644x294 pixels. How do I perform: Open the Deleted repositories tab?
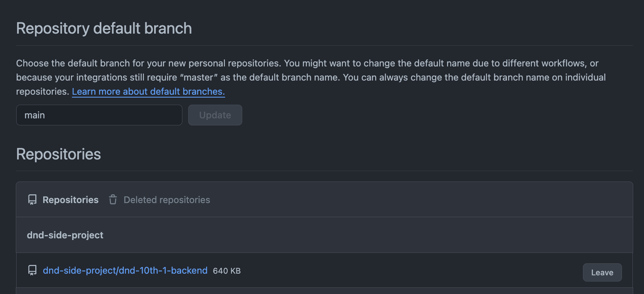tap(160, 200)
